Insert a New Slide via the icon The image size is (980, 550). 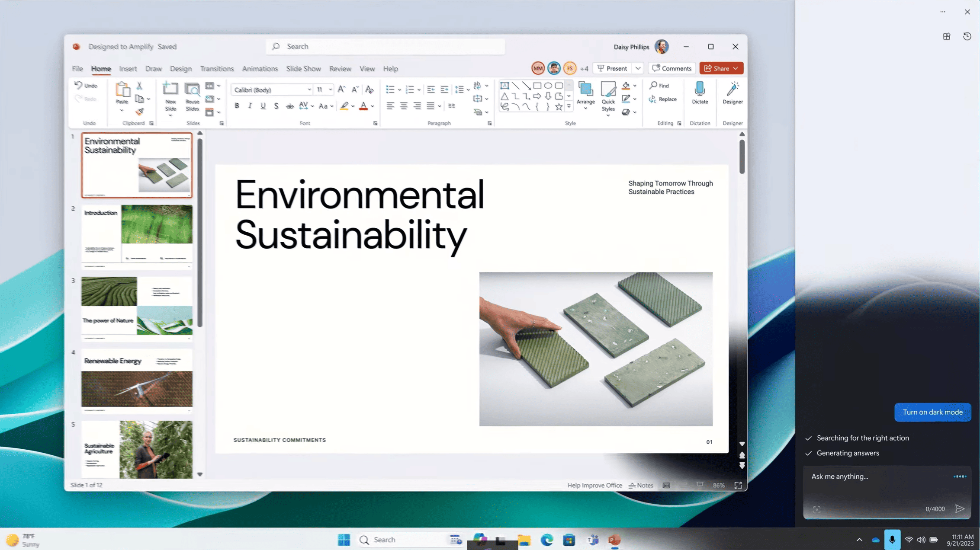pyautogui.click(x=170, y=89)
